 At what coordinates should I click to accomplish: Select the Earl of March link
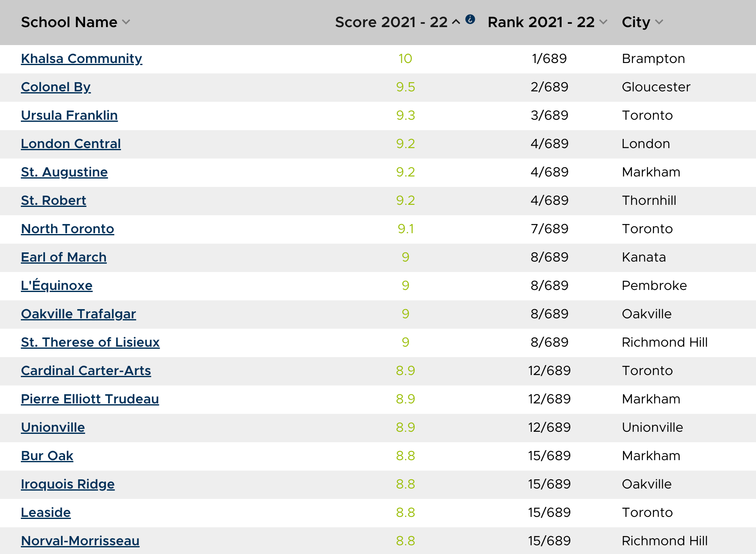(64, 257)
